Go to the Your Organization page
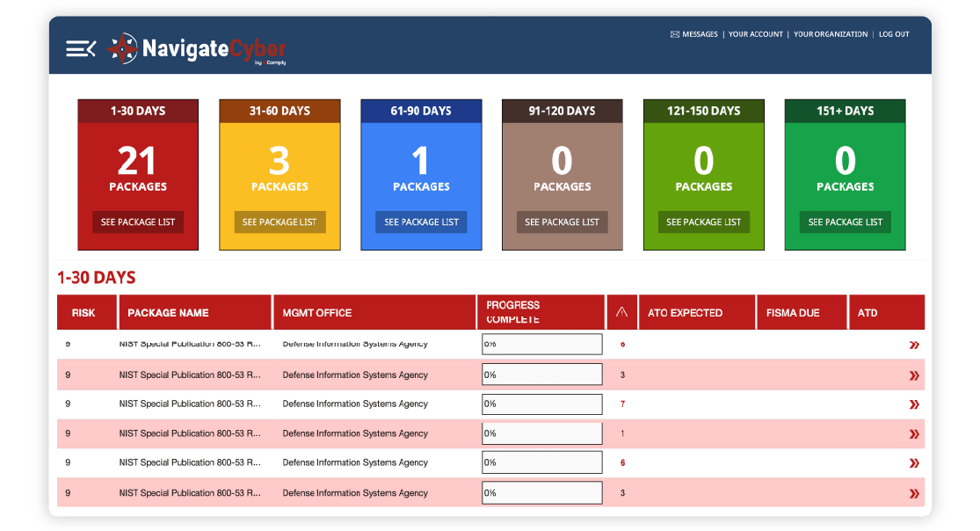Screen dimensions: 980x531 831,34
